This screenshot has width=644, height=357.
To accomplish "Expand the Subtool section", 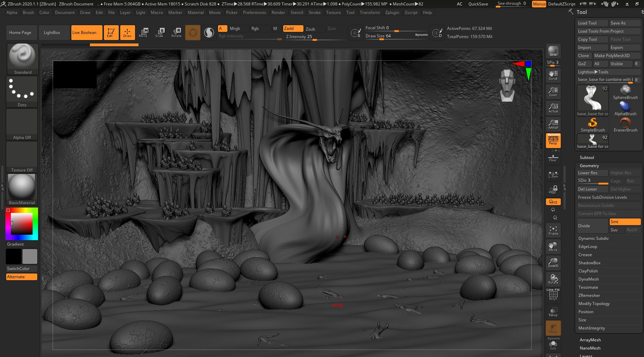I will click(x=587, y=158).
